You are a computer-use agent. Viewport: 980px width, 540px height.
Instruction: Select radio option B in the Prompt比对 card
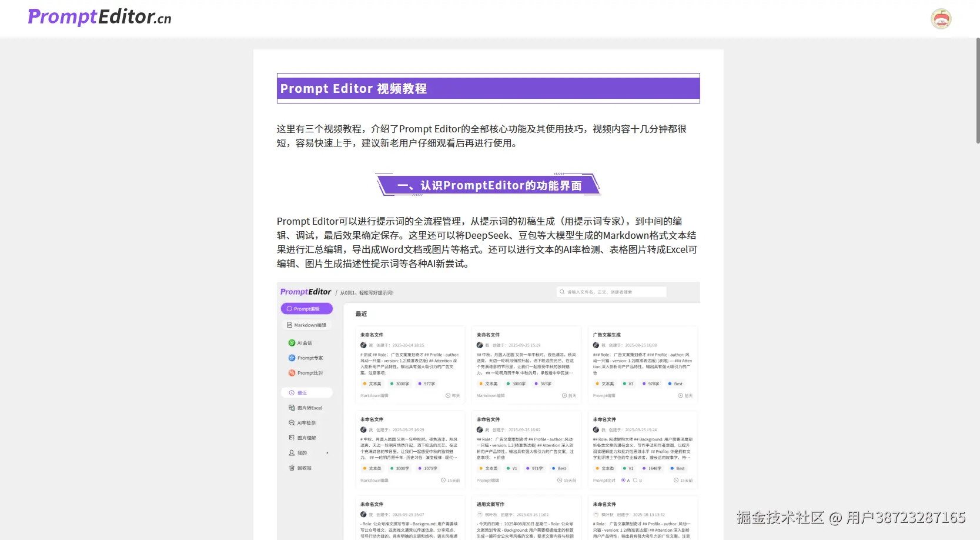point(636,480)
